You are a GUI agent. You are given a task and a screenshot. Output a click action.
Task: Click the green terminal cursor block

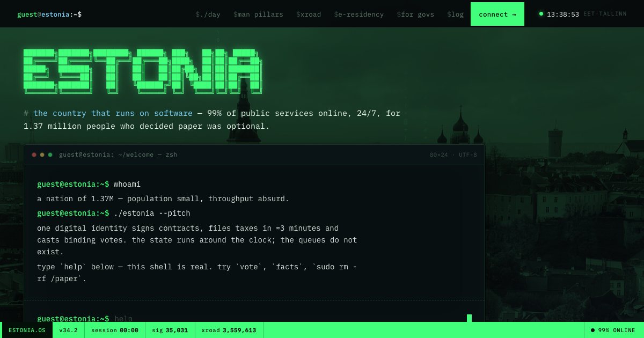(469, 318)
